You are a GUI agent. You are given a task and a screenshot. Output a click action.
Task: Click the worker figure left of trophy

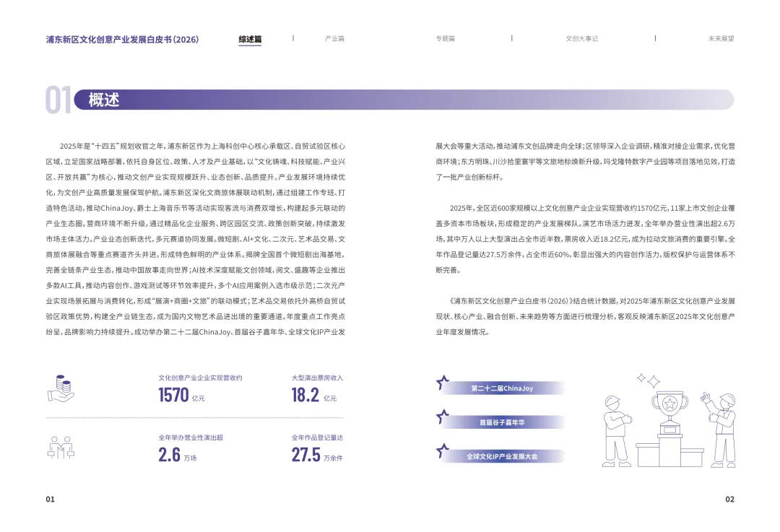pos(616,431)
